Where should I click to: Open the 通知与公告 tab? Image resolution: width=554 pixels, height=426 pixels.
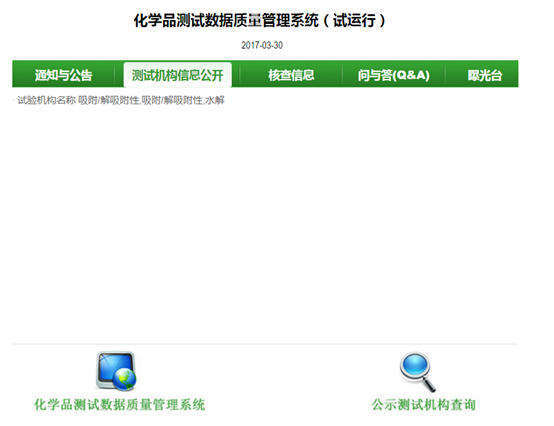point(64,75)
